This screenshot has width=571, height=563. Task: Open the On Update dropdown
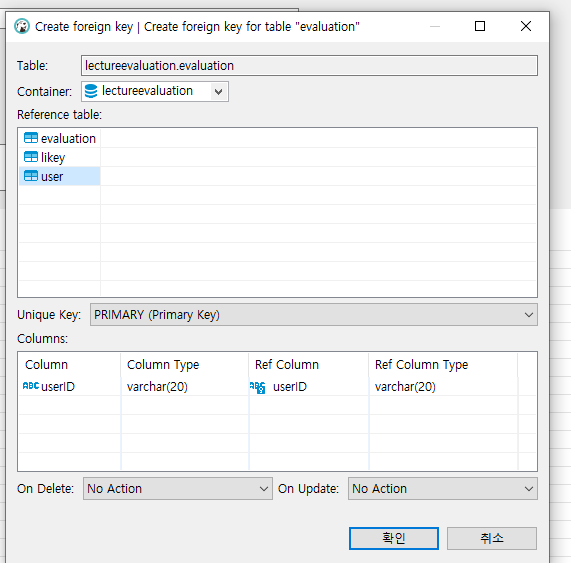click(442, 489)
